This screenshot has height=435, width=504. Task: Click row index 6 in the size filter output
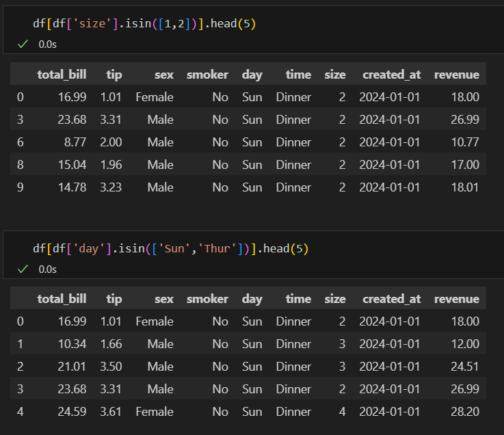click(21, 142)
